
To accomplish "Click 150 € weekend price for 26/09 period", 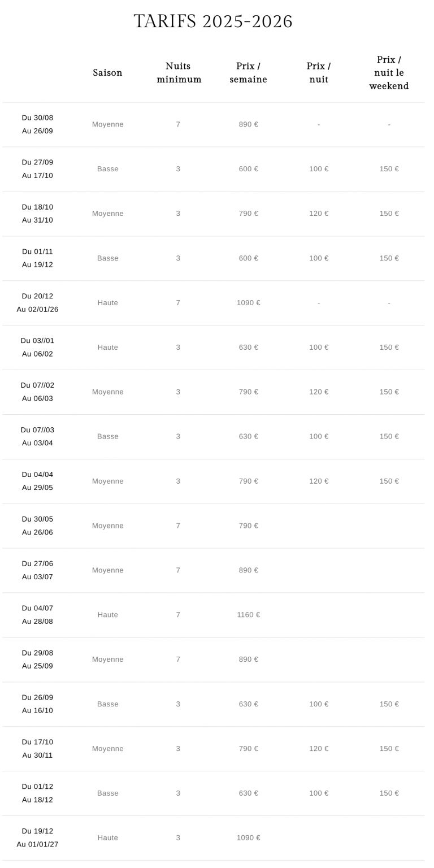I will [389, 704].
